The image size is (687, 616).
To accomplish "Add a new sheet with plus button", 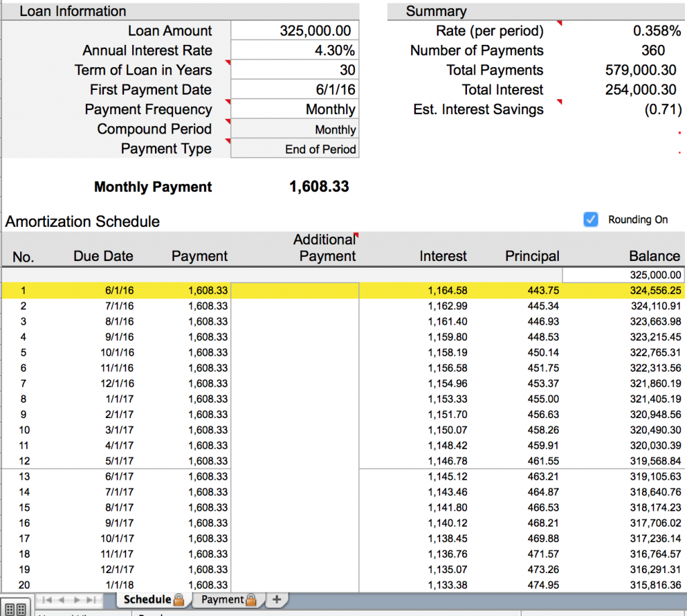I will (x=276, y=599).
